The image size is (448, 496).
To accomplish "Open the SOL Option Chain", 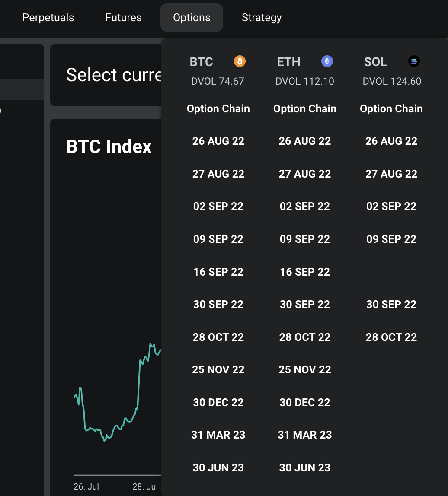I will point(391,109).
